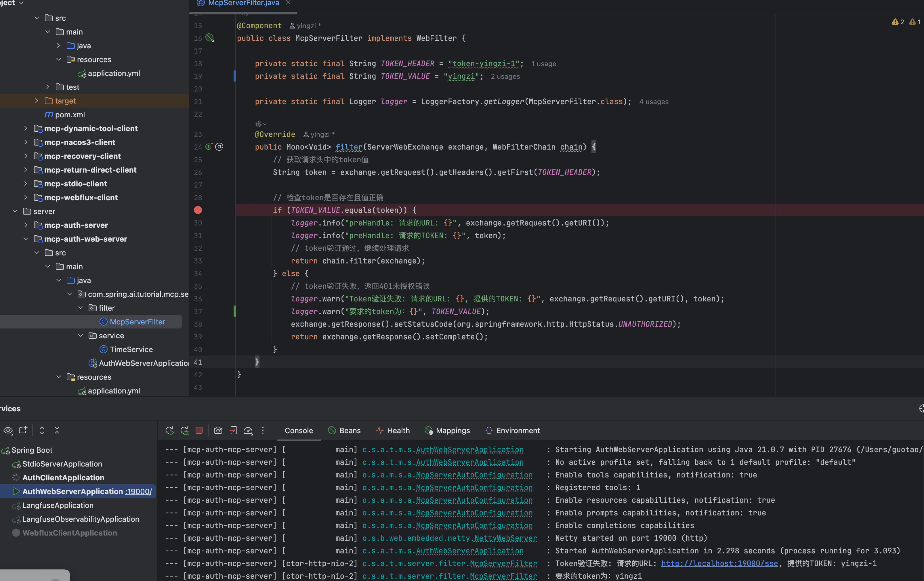Click the Rerun application icon
The width and height of the screenshot is (924, 581).
[169, 431]
